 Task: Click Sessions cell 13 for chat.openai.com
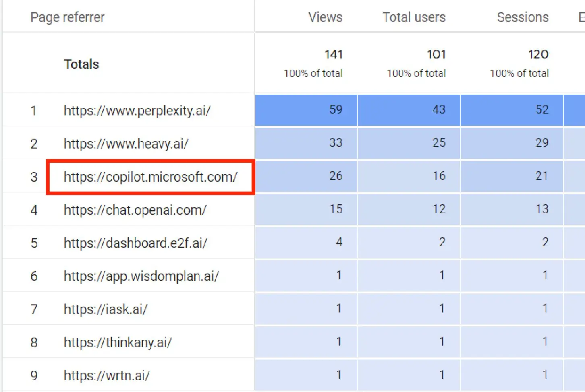pyautogui.click(x=512, y=209)
